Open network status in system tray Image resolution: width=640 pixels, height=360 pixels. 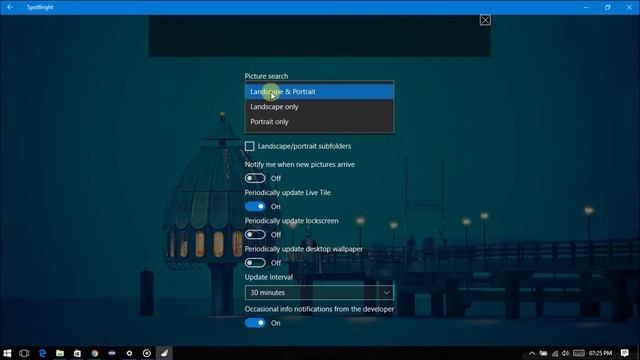pyautogui.click(x=555, y=353)
